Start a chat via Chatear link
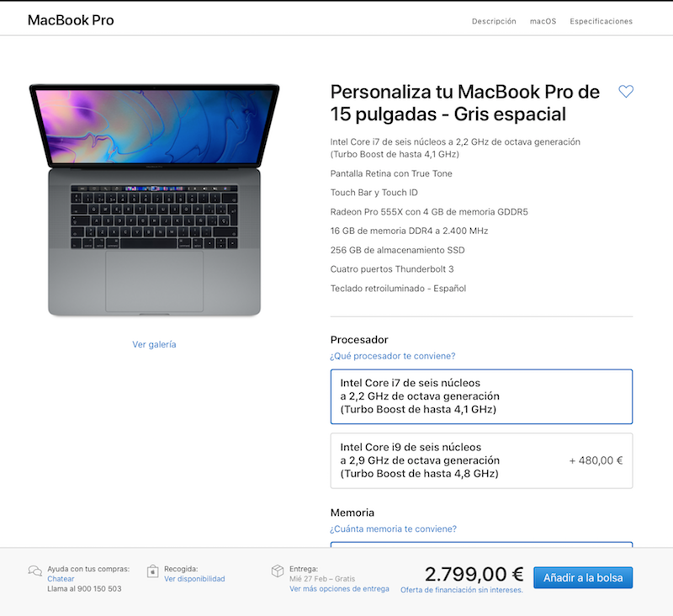The image size is (673, 616). [61, 579]
